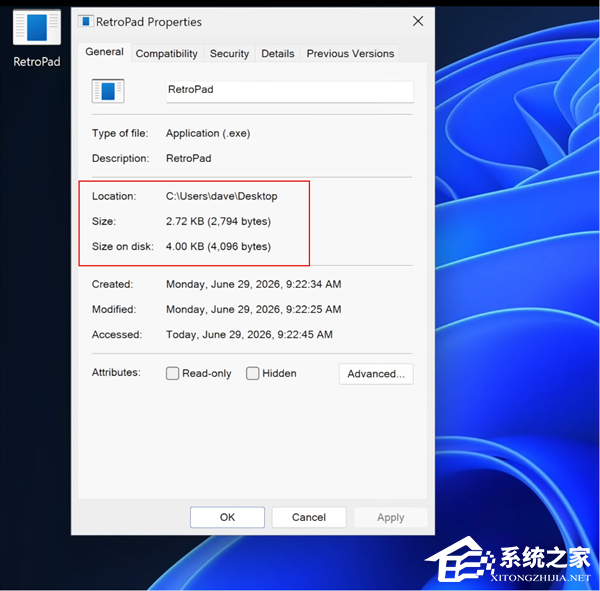Confirm with the OK button
600x591 pixels.
(227, 517)
